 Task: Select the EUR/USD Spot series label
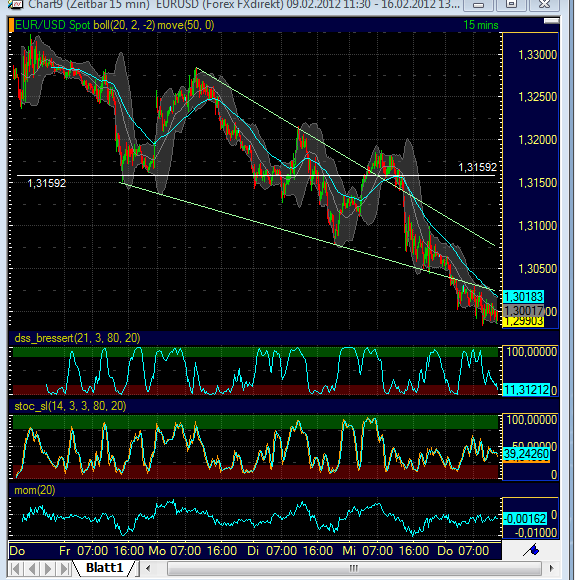tap(53, 25)
